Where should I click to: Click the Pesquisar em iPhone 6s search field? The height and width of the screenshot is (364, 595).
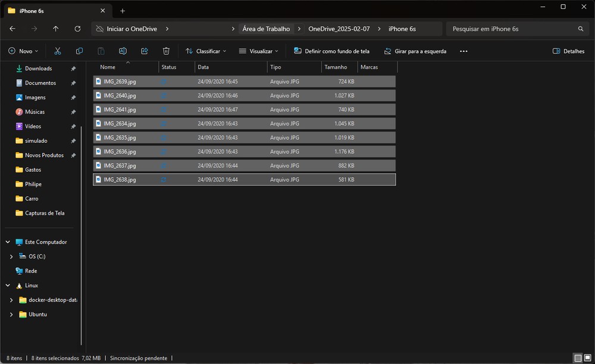tap(512, 29)
